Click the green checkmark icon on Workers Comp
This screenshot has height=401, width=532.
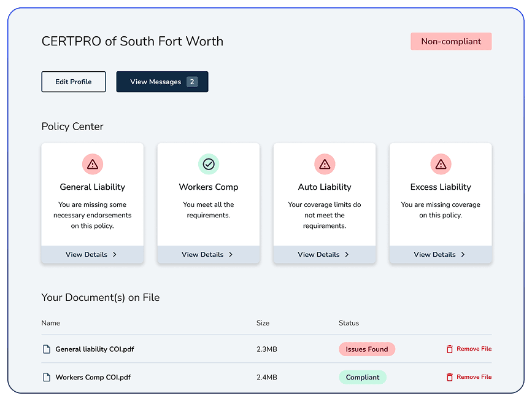[209, 164]
